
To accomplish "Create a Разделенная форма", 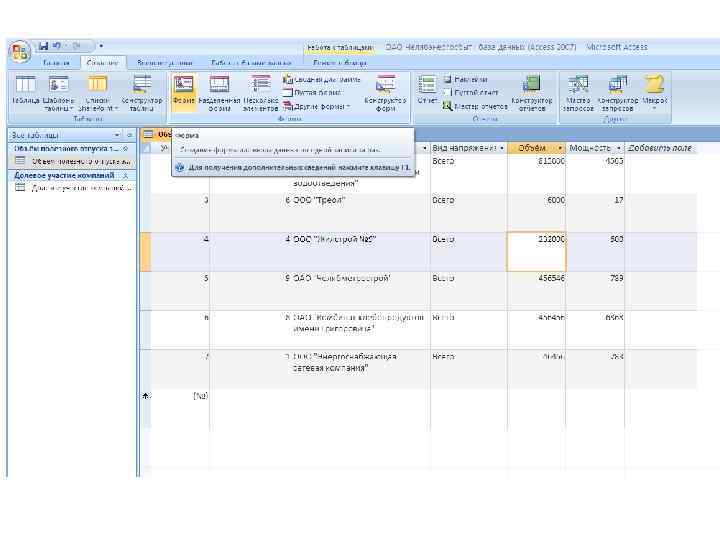I will click(x=219, y=93).
